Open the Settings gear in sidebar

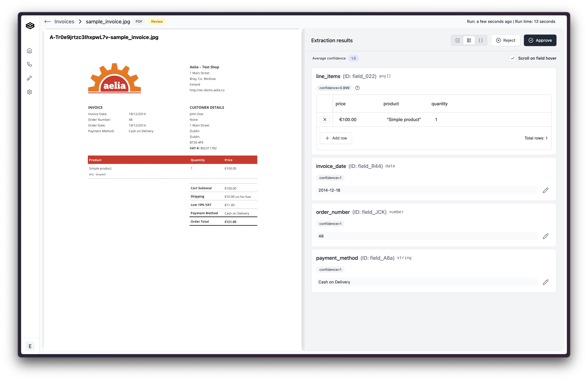pos(29,92)
